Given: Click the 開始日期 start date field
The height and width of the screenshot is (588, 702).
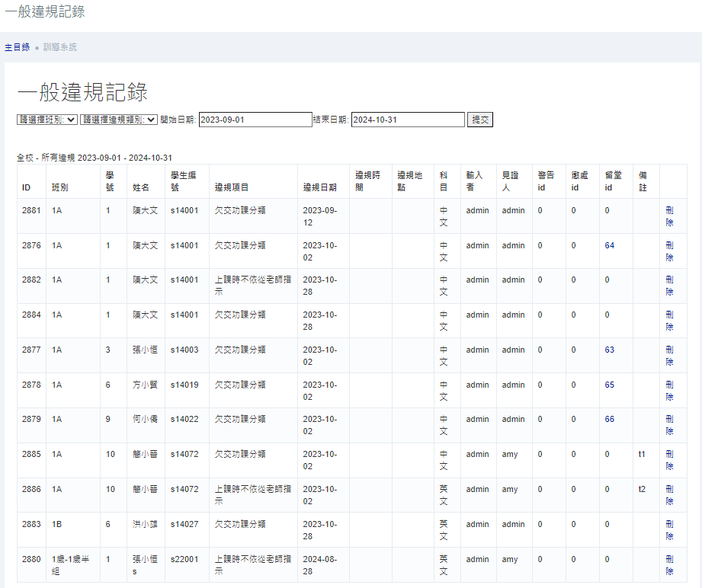Looking at the screenshot, I should tap(255, 120).
